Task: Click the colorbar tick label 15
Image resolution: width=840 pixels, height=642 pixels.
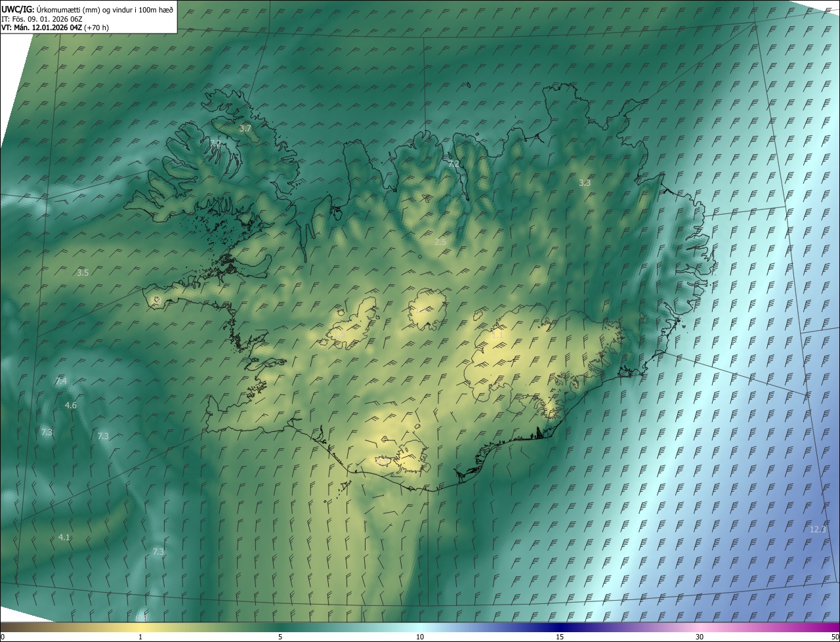Action: point(560,637)
